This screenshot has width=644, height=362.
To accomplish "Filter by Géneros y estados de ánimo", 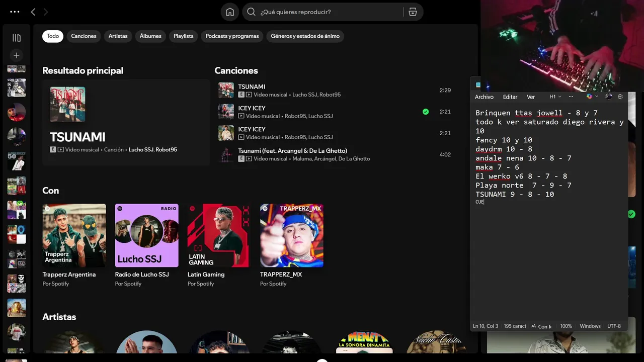I will point(305,36).
